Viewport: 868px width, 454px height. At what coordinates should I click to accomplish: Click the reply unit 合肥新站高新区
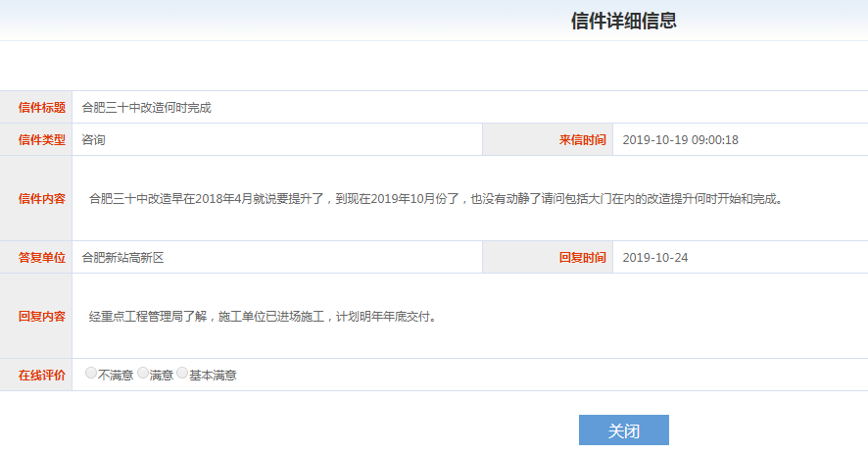(122, 258)
